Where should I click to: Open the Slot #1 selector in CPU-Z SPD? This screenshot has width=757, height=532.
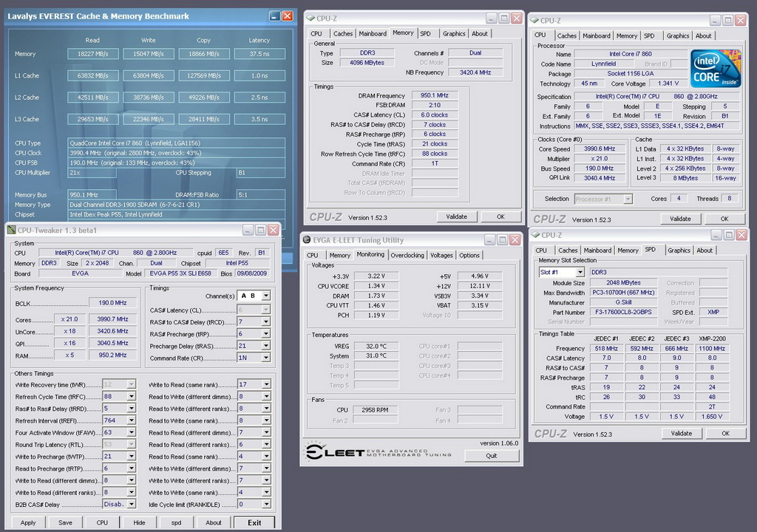pyautogui.click(x=580, y=272)
